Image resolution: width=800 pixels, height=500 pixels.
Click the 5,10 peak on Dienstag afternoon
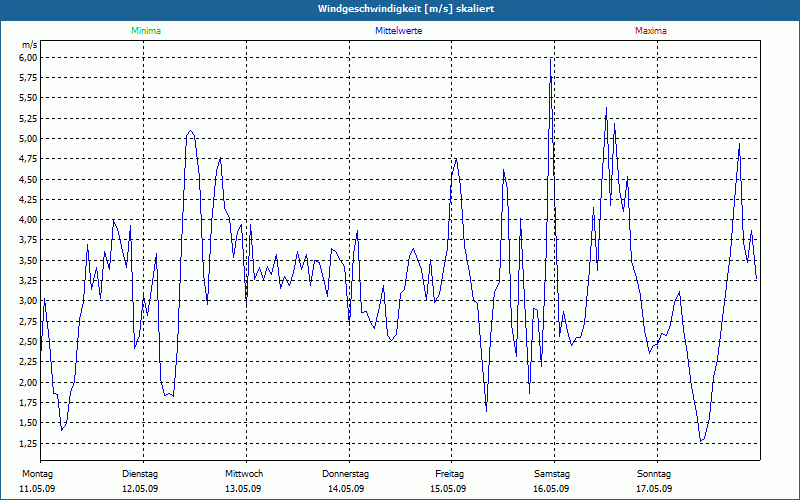pos(190,131)
